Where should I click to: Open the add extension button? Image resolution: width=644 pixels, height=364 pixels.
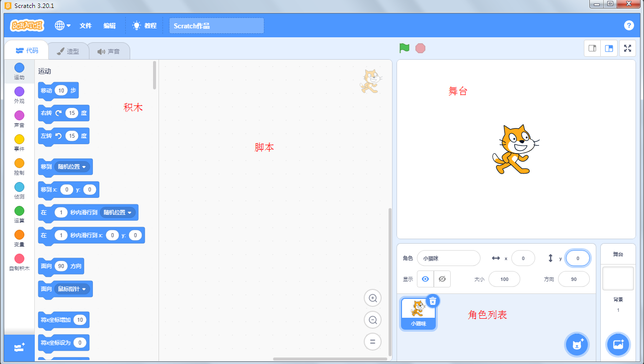pos(19,348)
